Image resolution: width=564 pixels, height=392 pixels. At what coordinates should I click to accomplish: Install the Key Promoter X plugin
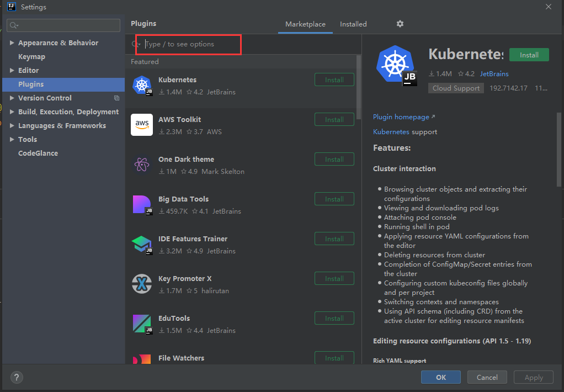coord(334,279)
